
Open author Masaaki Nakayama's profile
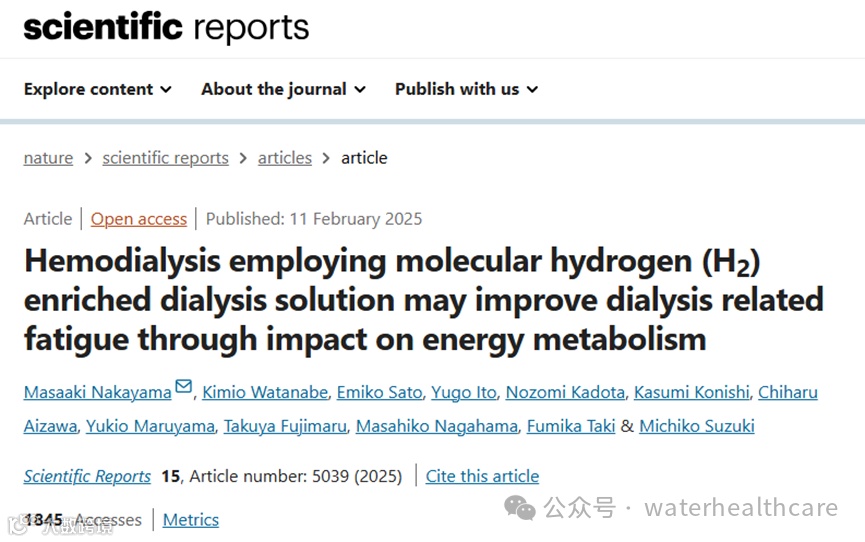[97, 392]
